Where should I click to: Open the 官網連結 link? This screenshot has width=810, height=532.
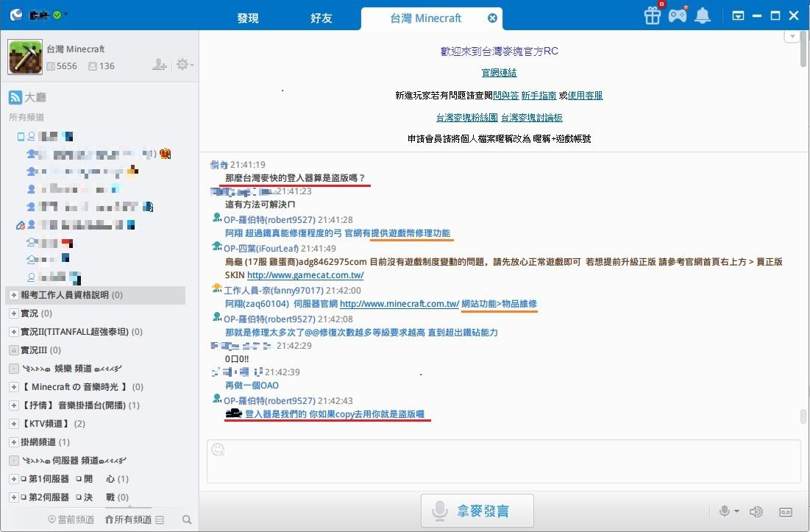coord(499,73)
